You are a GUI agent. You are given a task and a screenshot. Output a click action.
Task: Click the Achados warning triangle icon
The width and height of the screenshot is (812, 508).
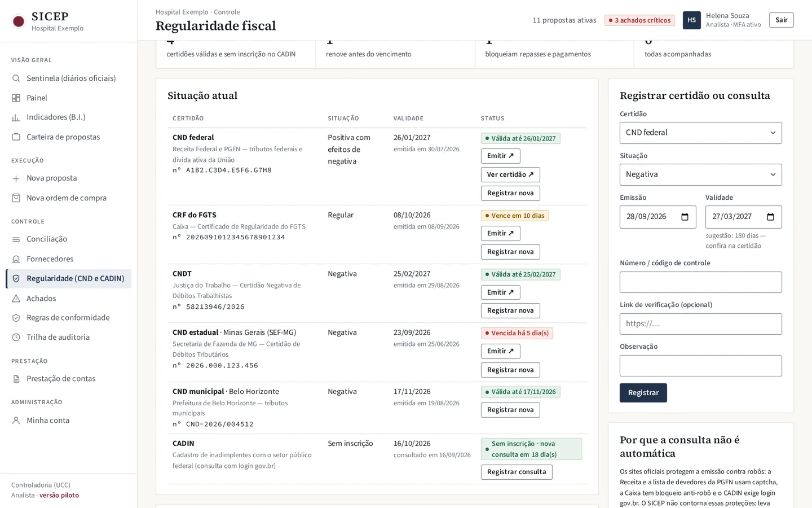coord(16,299)
